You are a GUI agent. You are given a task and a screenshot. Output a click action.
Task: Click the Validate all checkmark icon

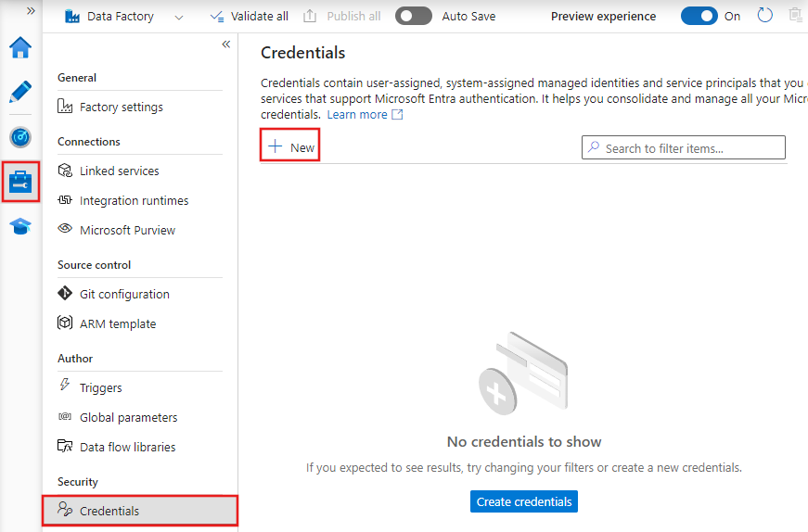coord(217,17)
